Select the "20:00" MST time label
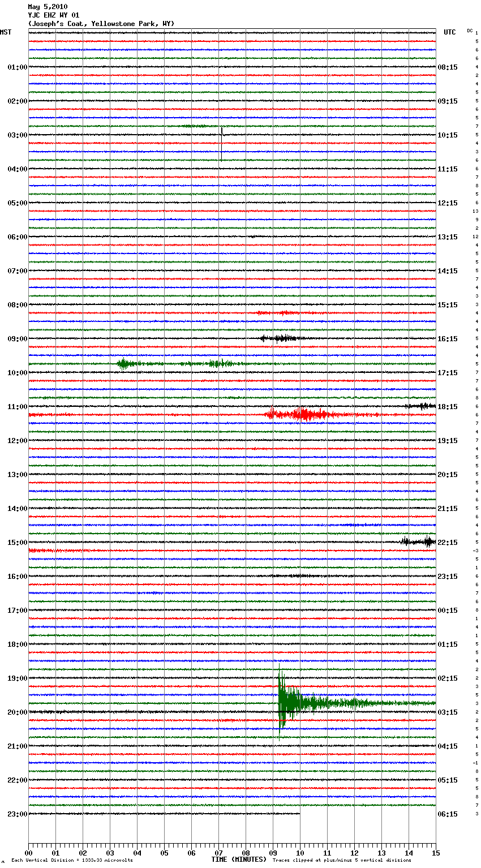 pos(18,712)
